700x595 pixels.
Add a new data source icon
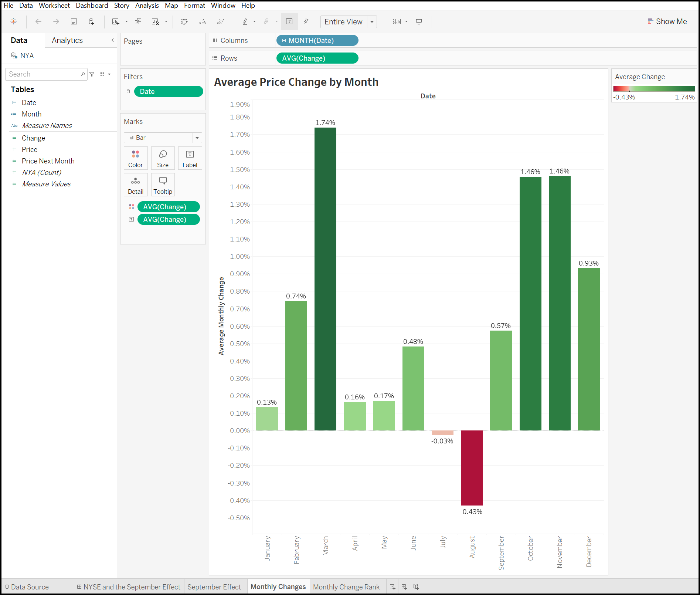pyautogui.click(x=92, y=21)
